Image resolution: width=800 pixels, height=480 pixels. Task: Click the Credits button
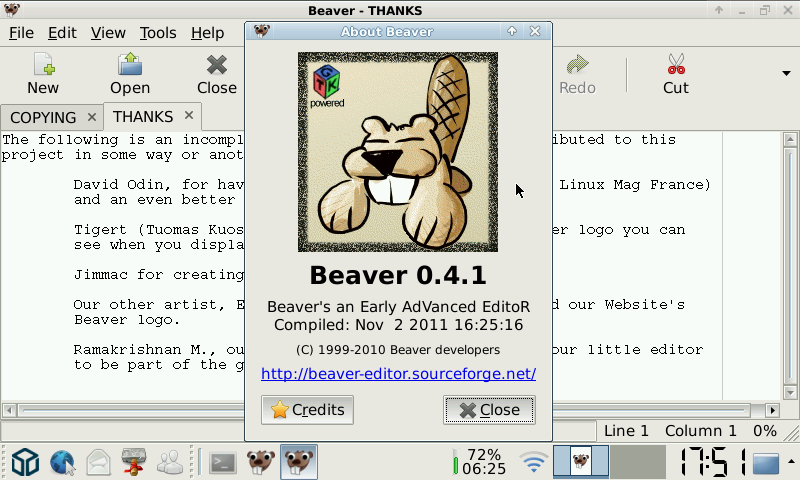(307, 410)
